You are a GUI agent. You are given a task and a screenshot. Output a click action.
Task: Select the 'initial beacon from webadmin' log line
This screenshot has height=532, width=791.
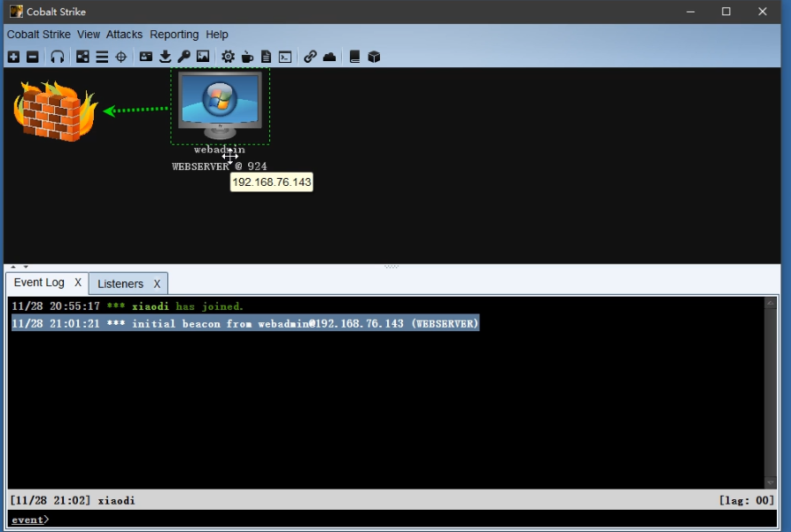tap(245, 324)
